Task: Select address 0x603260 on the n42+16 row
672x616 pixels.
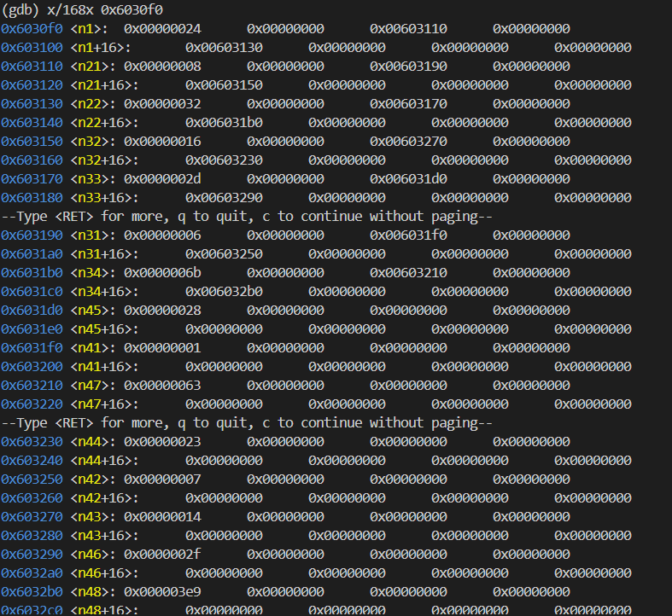Action: click(32, 498)
